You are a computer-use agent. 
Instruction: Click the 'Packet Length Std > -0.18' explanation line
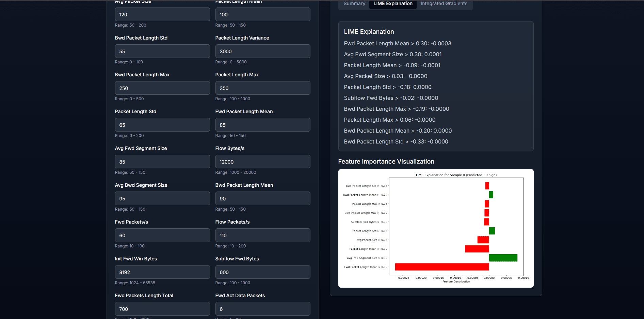tap(388, 87)
